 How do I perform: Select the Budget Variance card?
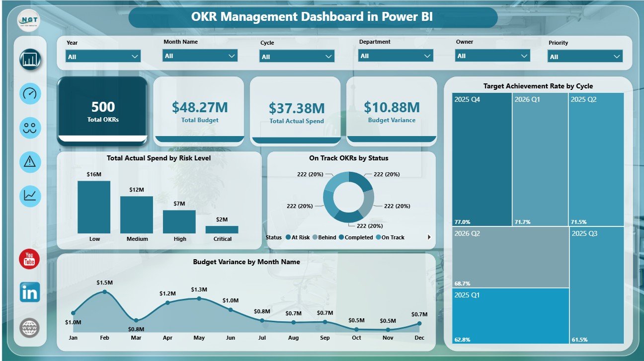point(392,111)
